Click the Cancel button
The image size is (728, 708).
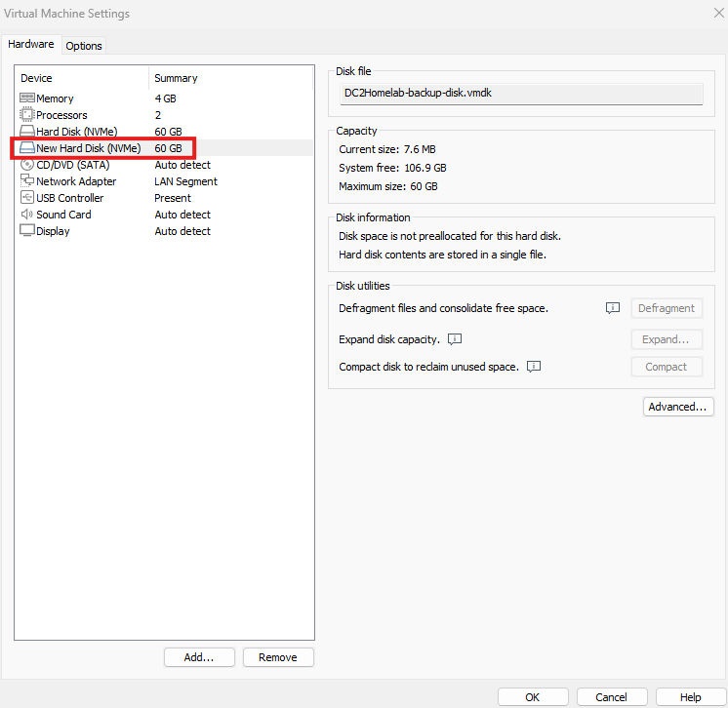pyautogui.click(x=612, y=697)
